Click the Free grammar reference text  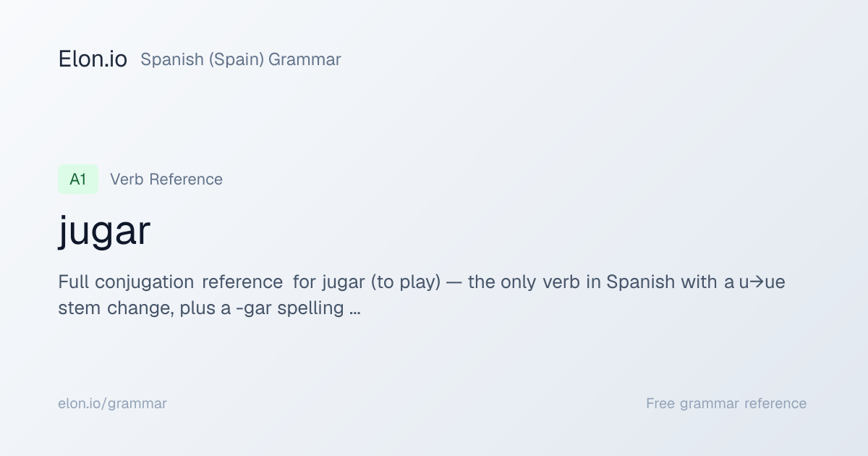(726, 404)
